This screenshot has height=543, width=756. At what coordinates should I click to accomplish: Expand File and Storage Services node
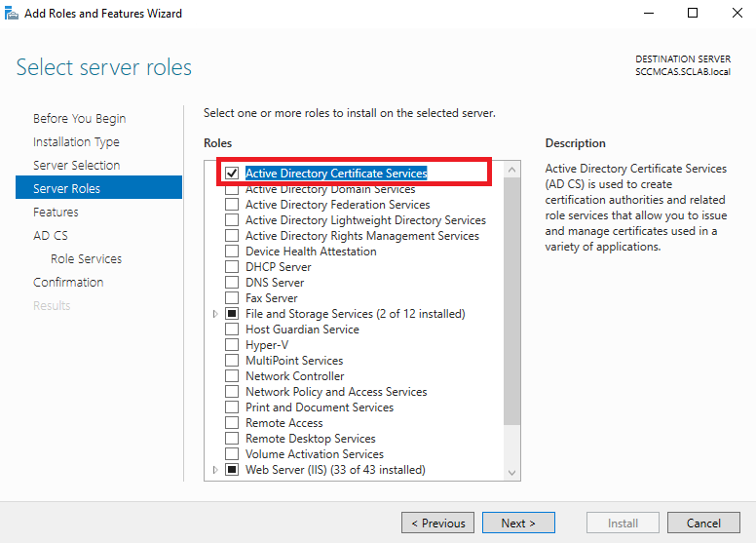[215, 314]
